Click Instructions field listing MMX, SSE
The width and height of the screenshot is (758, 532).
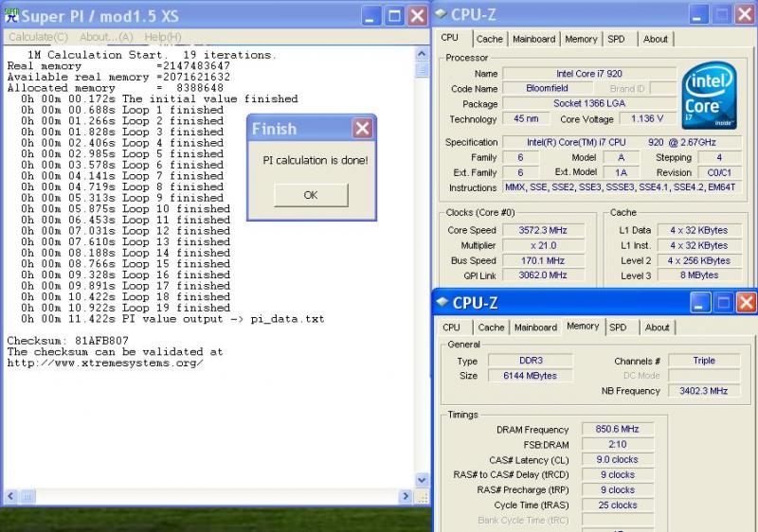pos(622,187)
